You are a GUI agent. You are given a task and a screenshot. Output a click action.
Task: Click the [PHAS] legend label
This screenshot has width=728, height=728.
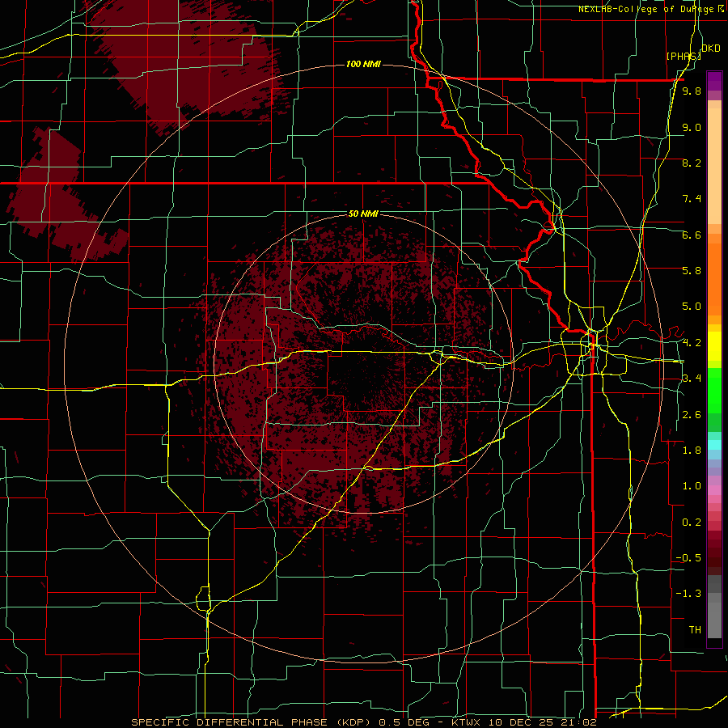click(684, 56)
